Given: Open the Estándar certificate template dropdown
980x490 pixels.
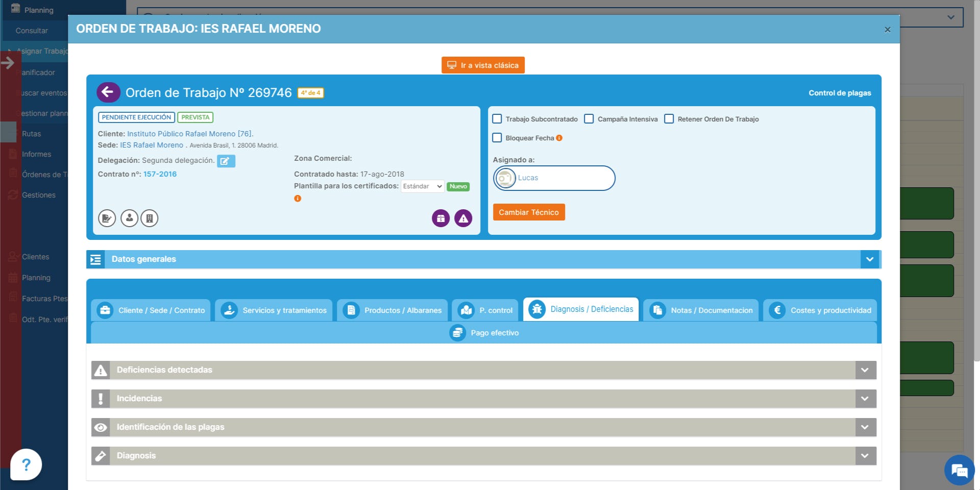Looking at the screenshot, I should [423, 186].
